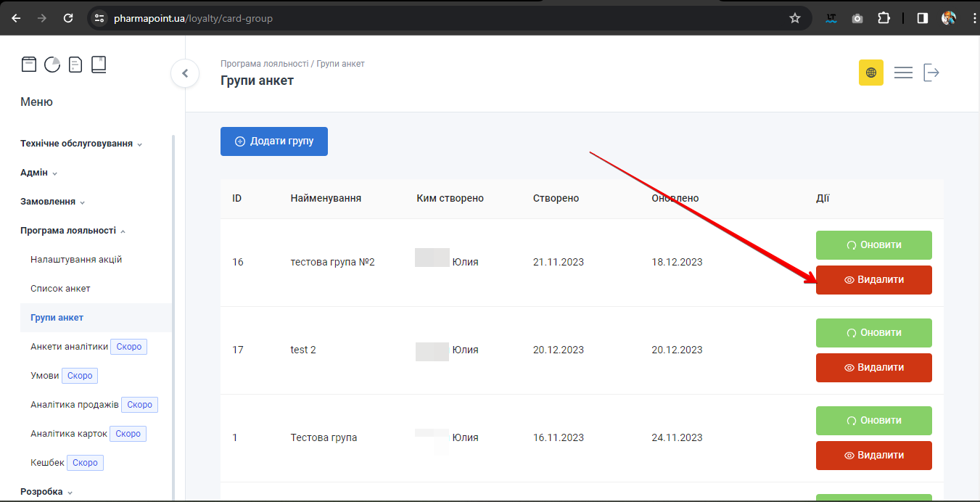Open the pie chart analytics icon
980x502 pixels.
52,65
